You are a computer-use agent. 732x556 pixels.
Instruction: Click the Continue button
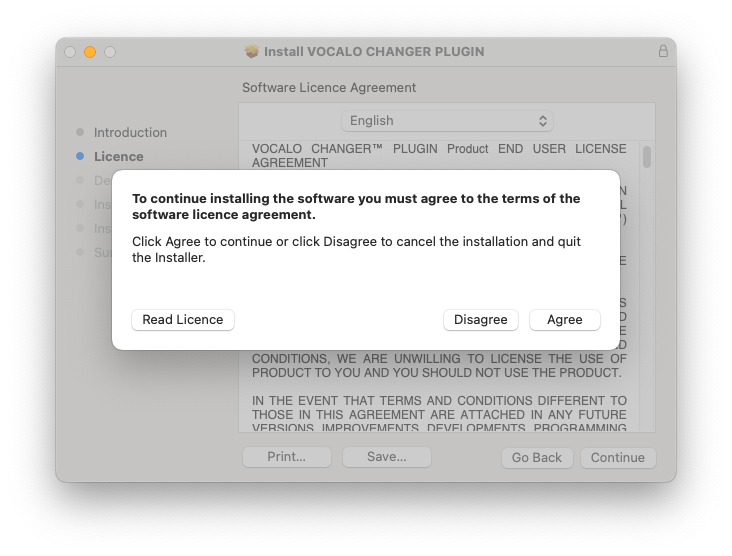click(618, 457)
